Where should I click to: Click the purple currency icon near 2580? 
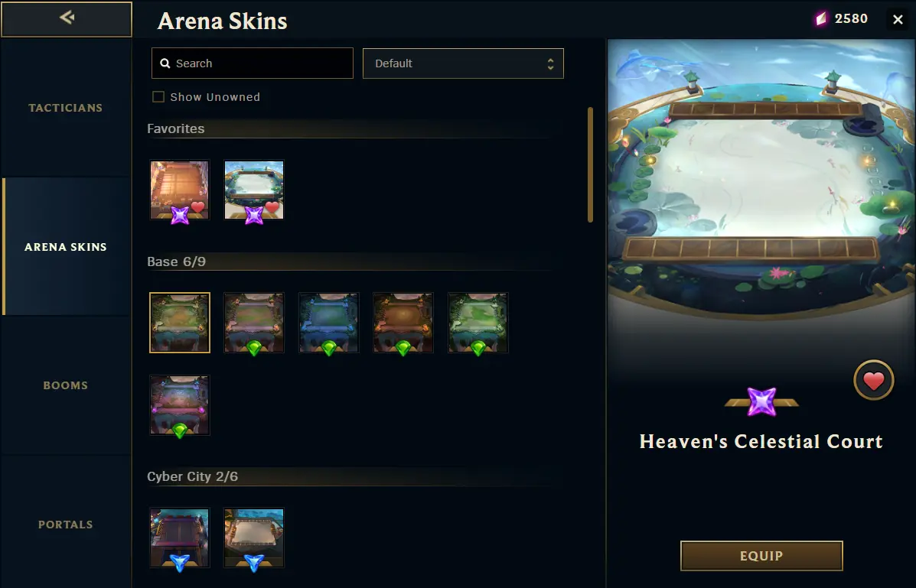pos(821,18)
